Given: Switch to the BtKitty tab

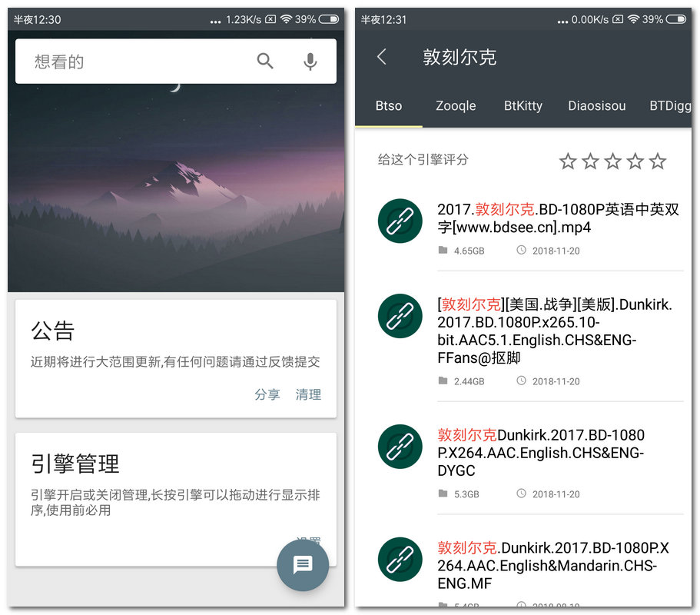Looking at the screenshot, I should 523,106.
